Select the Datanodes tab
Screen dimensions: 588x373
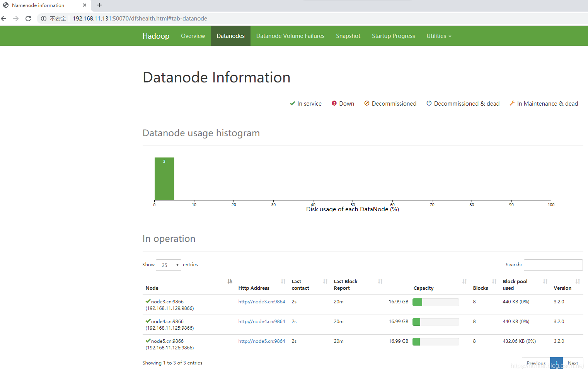[230, 36]
